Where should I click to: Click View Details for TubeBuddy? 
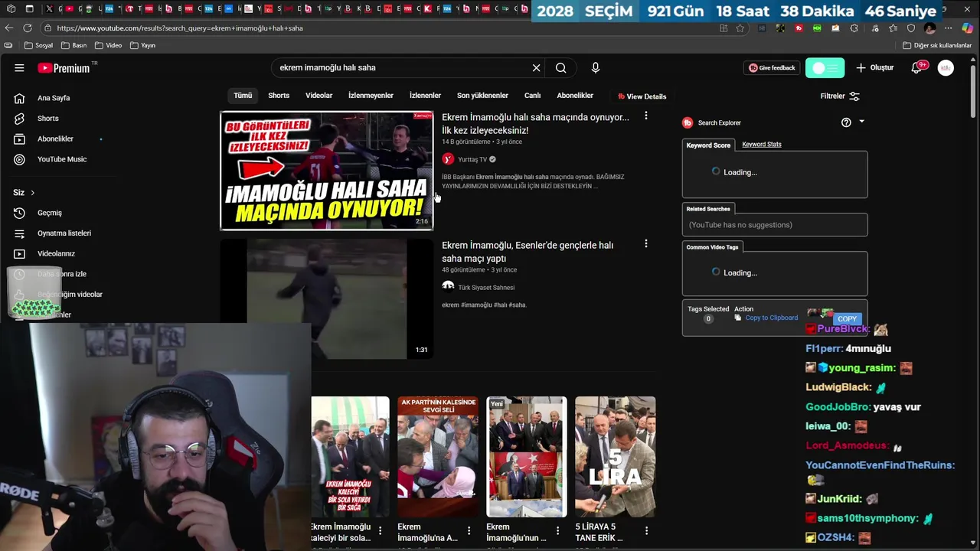pos(642,96)
